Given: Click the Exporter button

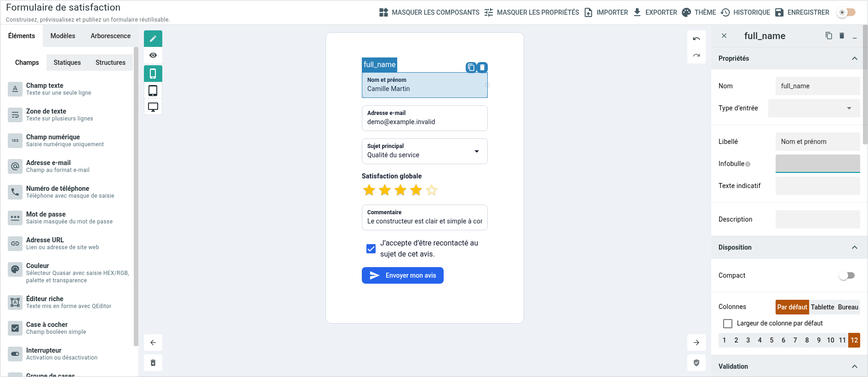Looking at the screenshot, I should click(x=655, y=12).
